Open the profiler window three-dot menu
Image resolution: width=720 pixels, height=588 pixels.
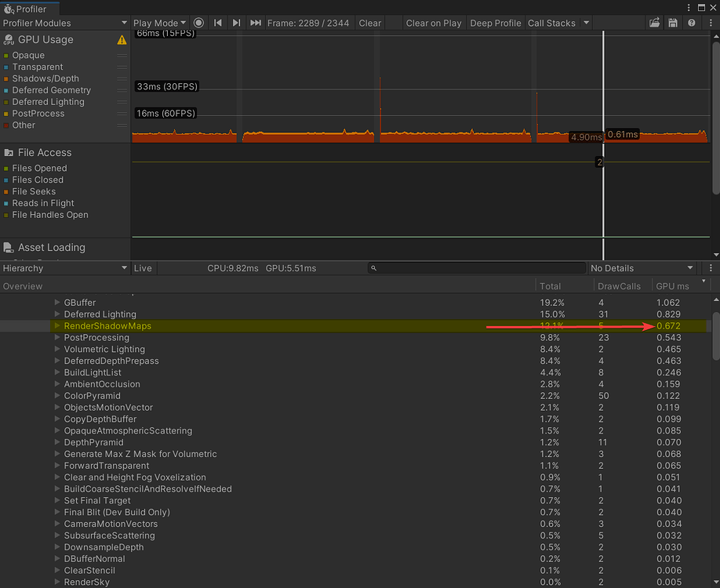[x=710, y=23]
